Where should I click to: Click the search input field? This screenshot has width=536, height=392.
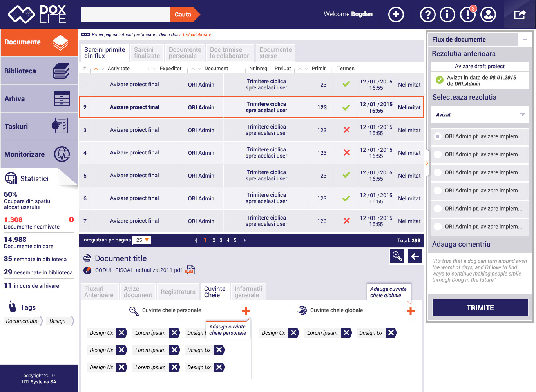coord(125,15)
